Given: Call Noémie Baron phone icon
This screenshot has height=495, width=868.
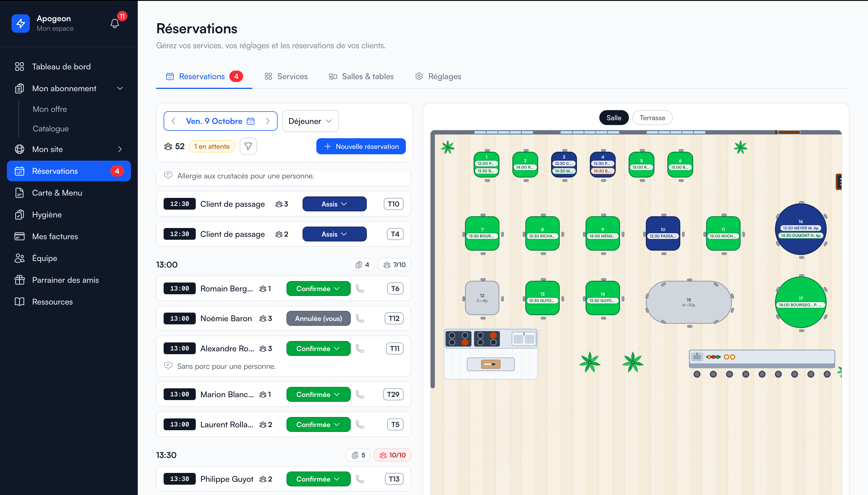Looking at the screenshot, I should 360,319.
